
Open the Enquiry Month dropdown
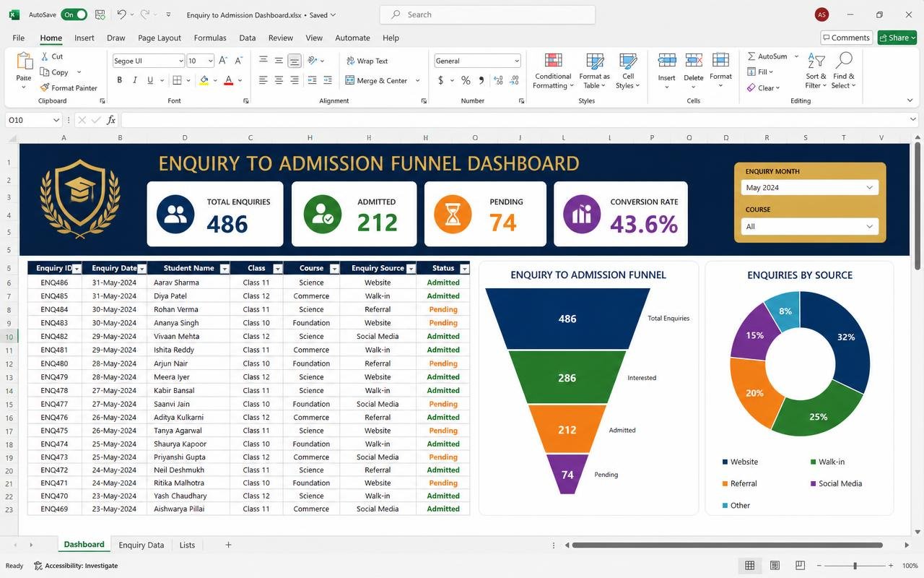[810, 187]
